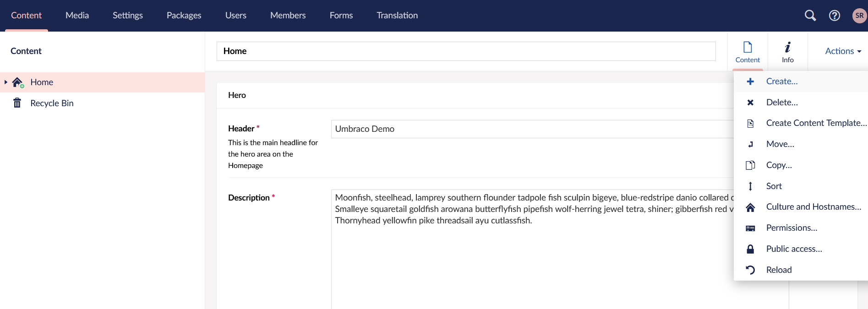Select Culture and Hostnames option
Image resolution: width=868 pixels, height=309 pixels.
(x=813, y=207)
